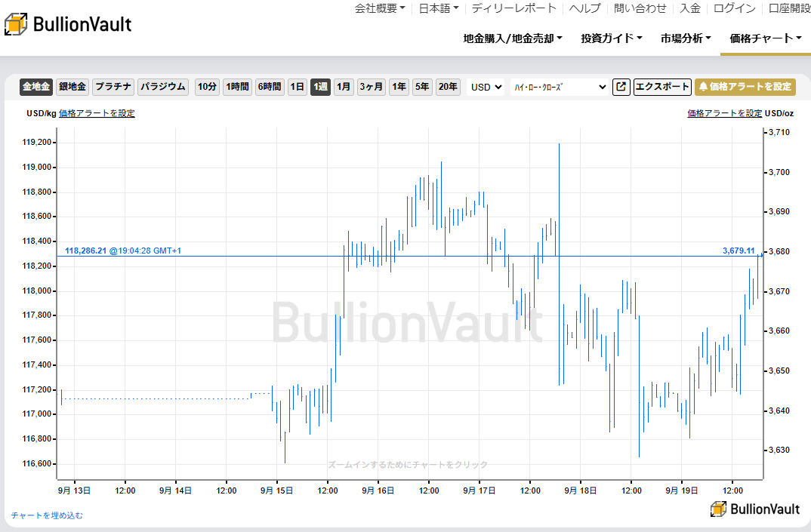The image size is (811, 532).
Task: Switch chart range to 6時間
Action: [270, 87]
